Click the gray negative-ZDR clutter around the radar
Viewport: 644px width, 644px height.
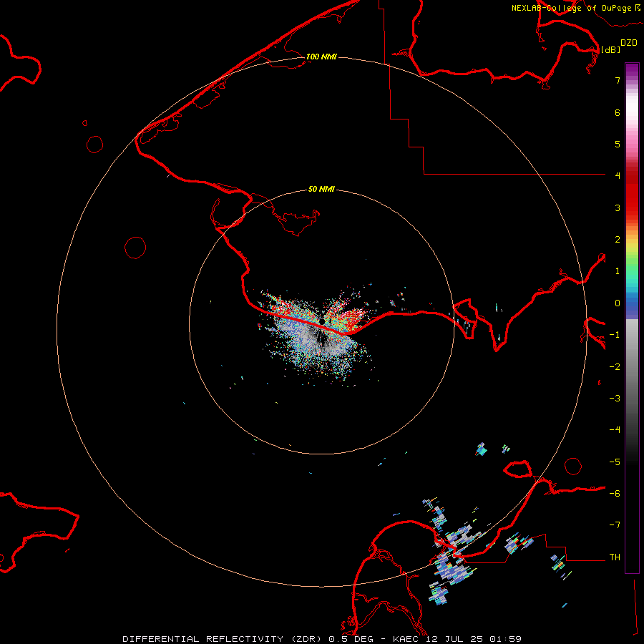[313, 338]
